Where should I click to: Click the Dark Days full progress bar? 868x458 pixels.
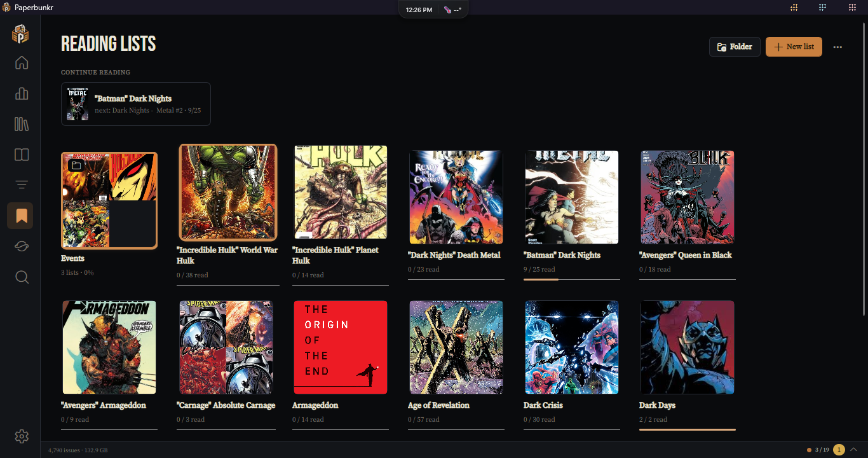[x=688, y=429]
